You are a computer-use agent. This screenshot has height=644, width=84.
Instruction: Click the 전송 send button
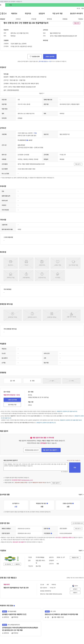75,467
